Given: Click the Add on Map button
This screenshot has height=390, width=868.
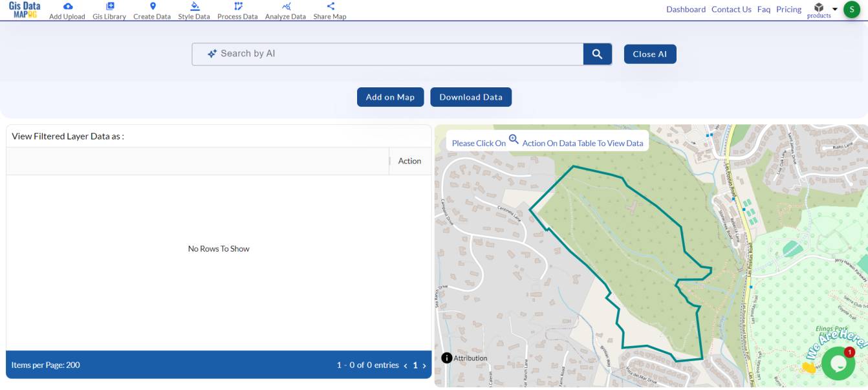Looking at the screenshot, I should [390, 96].
